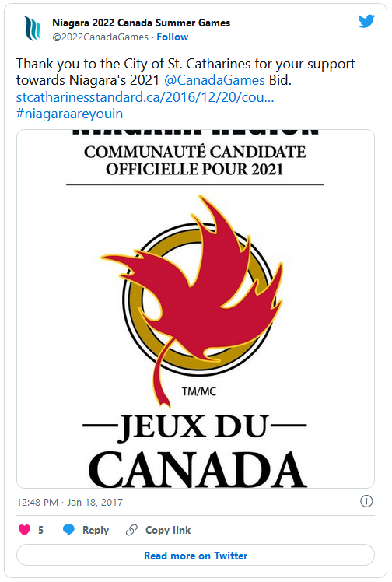The width and height of the screenshot is (392, 582).
Task: Open the tweet timestamp Jan 18, 2017
Action: point(69,502)
